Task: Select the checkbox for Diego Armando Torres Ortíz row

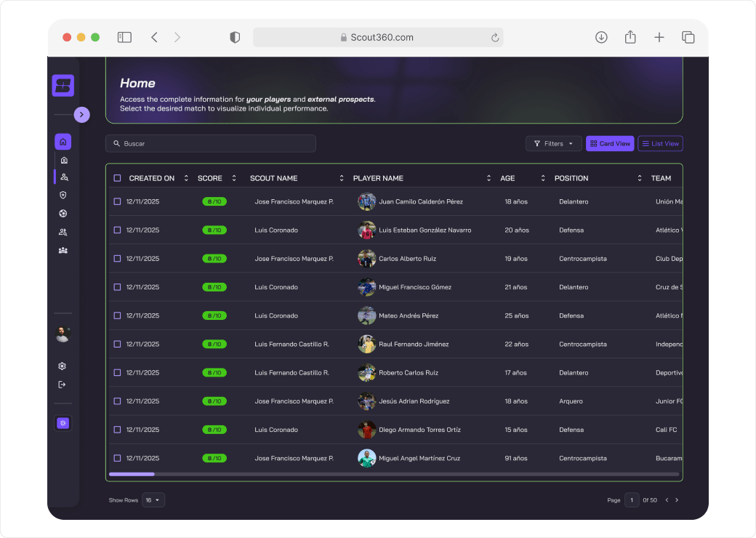Action: tap(117, 430)
